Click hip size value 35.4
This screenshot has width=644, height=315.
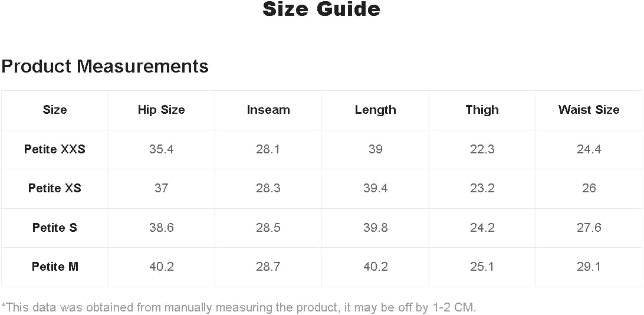click(x=161, y=149)
